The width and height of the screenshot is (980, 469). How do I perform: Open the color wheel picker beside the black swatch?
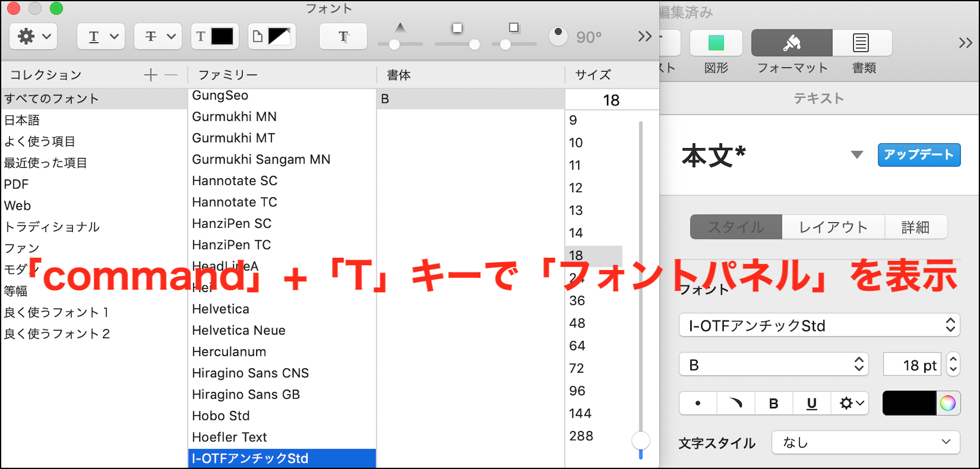(948, 403)
